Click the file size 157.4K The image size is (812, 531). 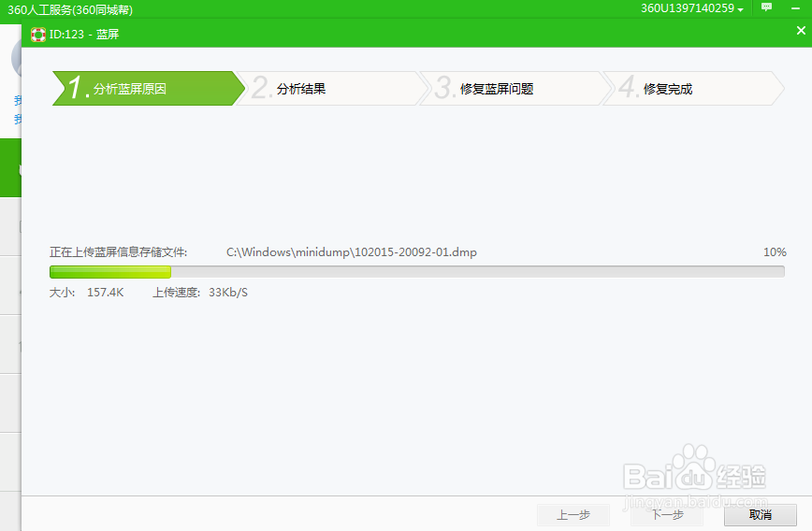(x=105, y=293)
